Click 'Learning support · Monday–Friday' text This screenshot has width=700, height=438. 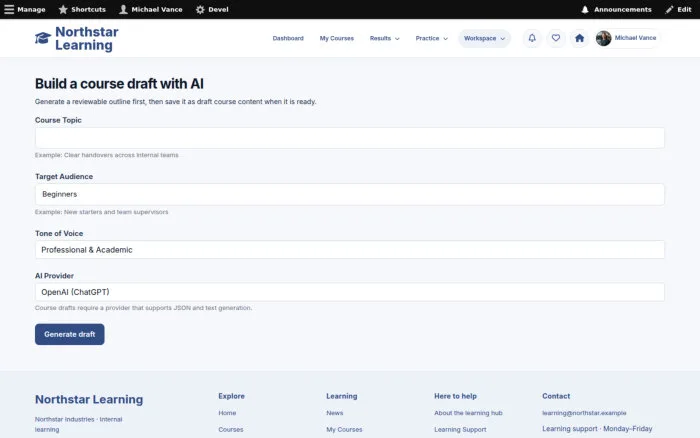point(597,429)
